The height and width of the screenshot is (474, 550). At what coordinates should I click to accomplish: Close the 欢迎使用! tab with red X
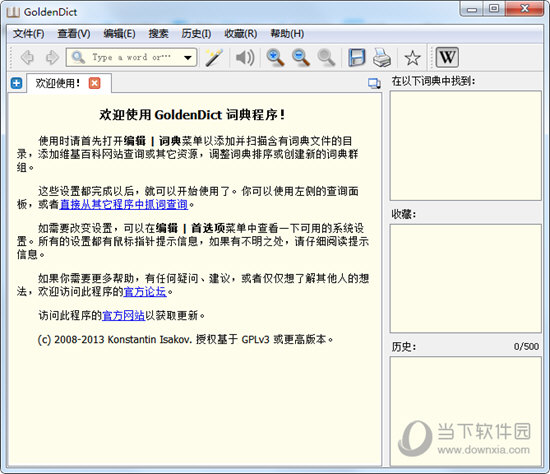94,83
